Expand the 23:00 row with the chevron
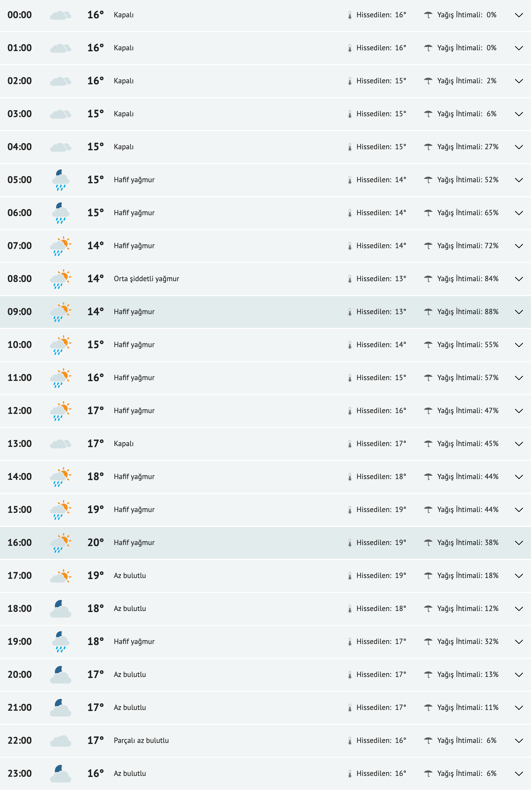Viewport: 532px width, 790px height. (x=519, y=774)
